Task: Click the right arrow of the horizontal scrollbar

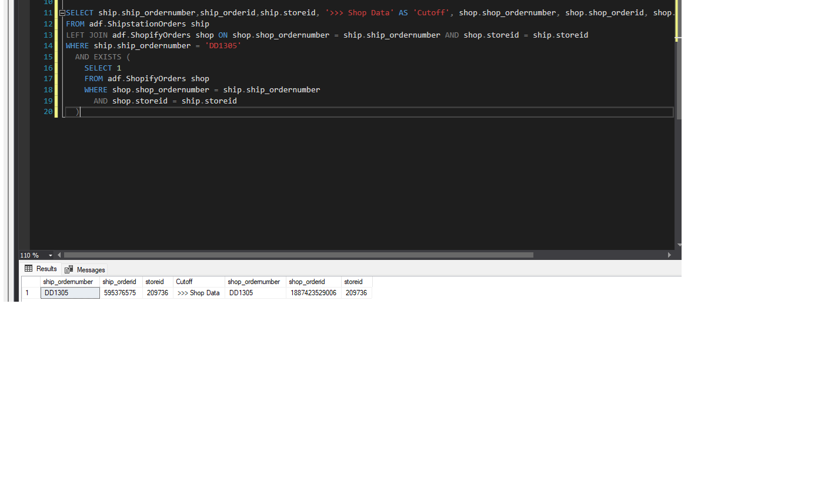Action: pos(670,255)
